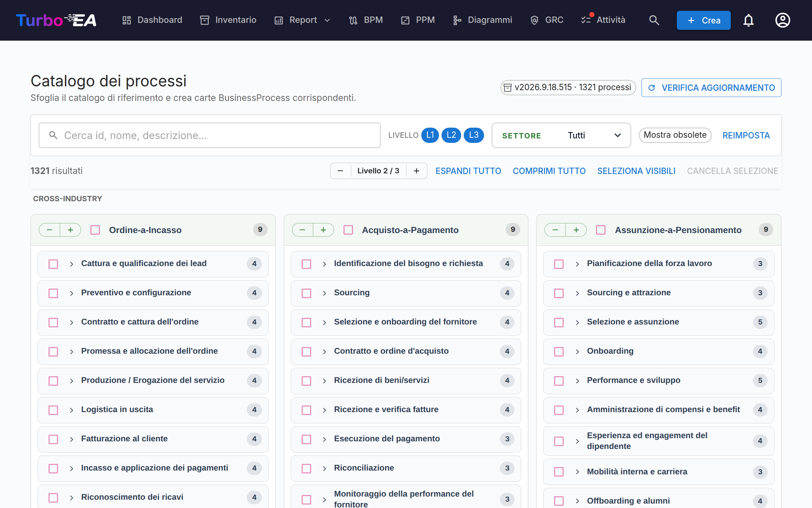The height and width of the screenshot is (508, 812).
Task: Tick the checkbox for Cattura e qualificazione dei lead
Action: (53, 264)
